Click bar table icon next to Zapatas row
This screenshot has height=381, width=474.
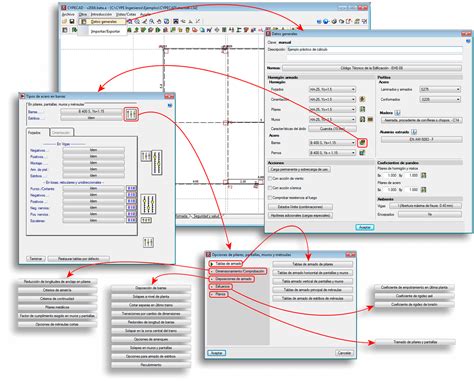[132, 220]
